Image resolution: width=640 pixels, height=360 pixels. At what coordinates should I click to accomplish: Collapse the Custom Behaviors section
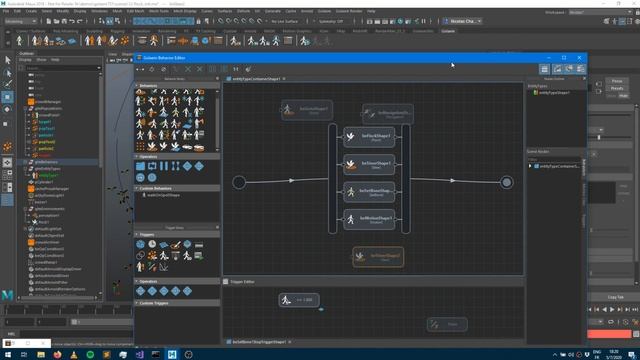coord(137,188)
